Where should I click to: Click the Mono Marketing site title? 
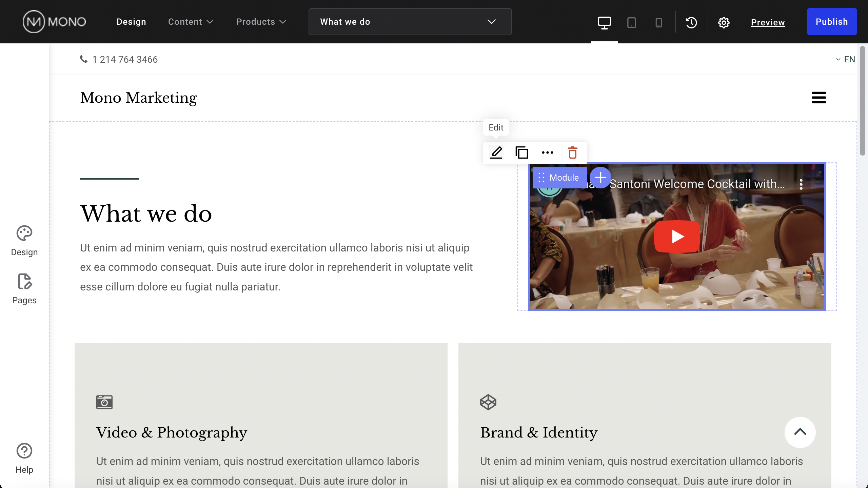(x=138, y=98)
